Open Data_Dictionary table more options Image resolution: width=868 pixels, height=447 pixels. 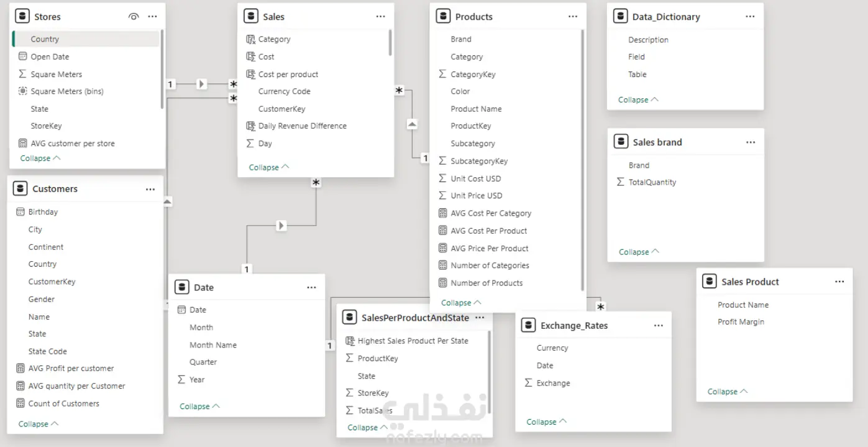click(x=750, y=17)
